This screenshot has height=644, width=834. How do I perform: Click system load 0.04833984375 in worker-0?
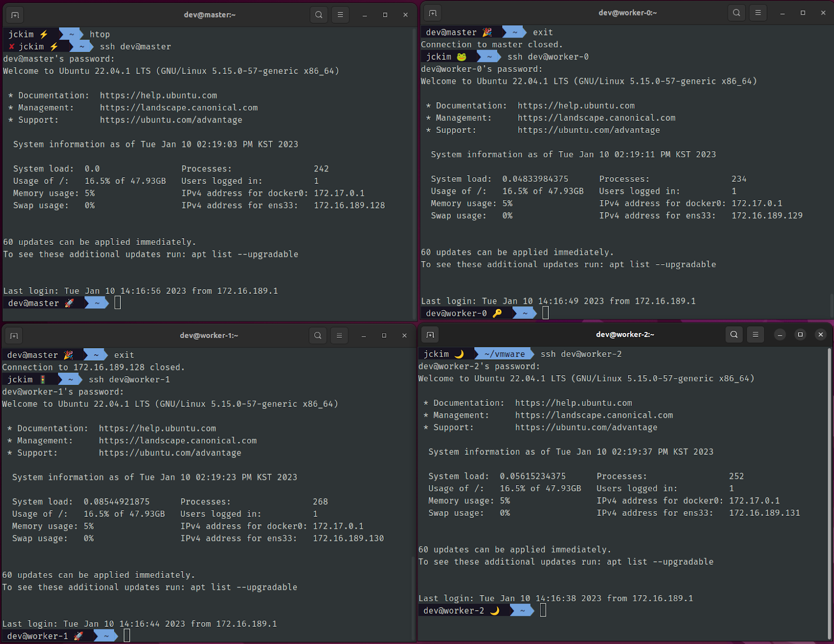tap(535, 179)
